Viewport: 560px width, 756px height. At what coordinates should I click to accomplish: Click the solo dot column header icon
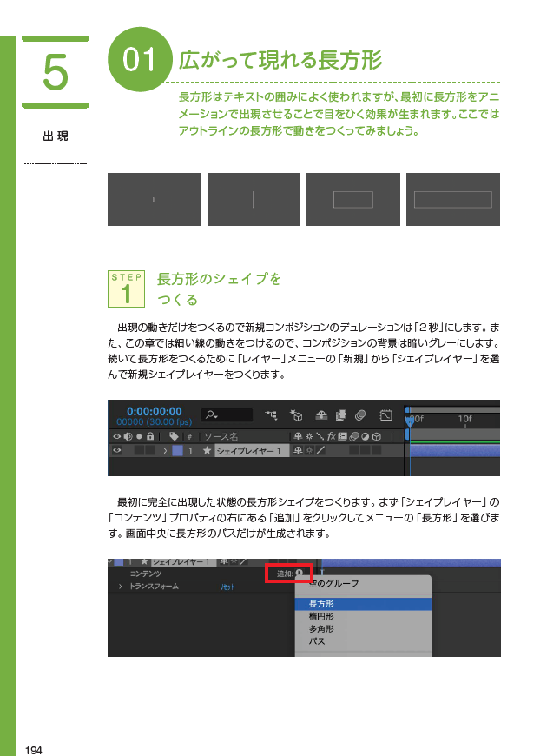(139, 436)
